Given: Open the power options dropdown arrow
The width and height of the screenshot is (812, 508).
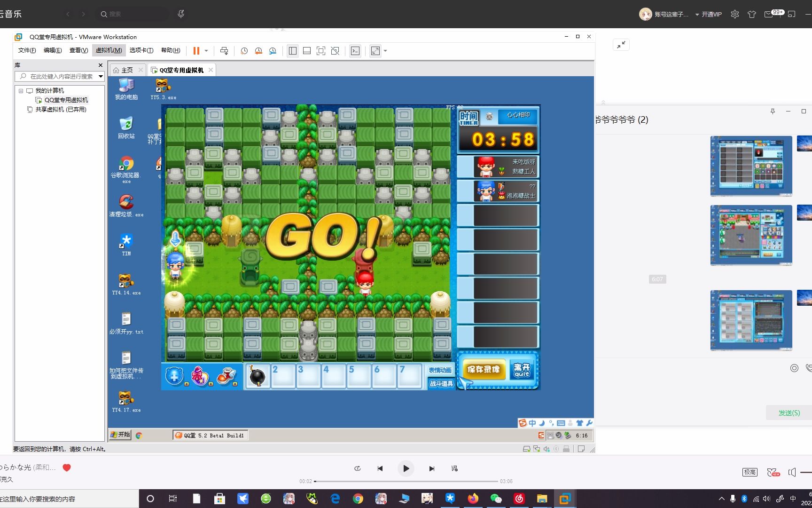Looking at the screenshot, I should [206, 51].
